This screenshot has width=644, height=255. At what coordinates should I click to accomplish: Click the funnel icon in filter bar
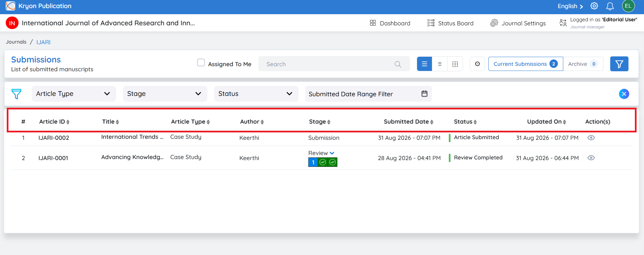pos(16,94)
